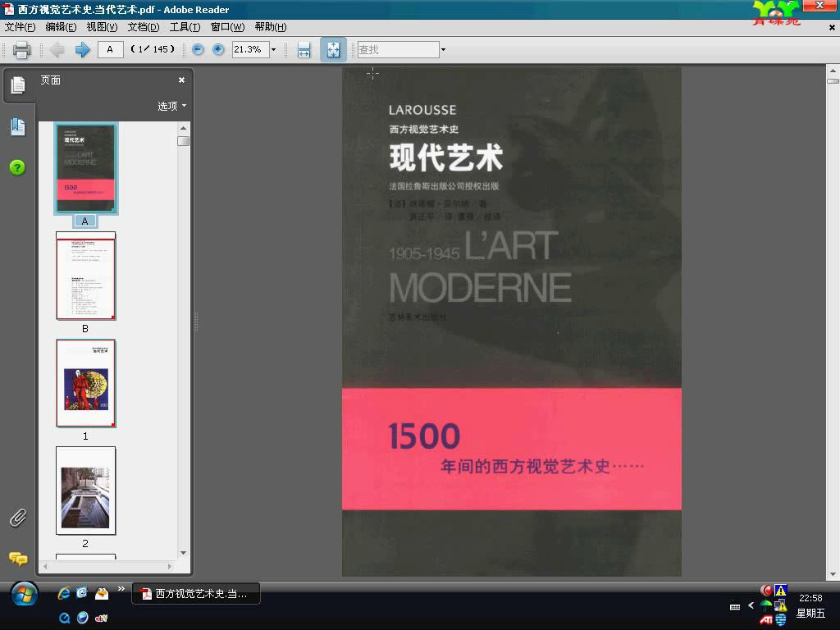Open the Pages panel icon
The image size is (840, 630).
[x=18, y=84]
